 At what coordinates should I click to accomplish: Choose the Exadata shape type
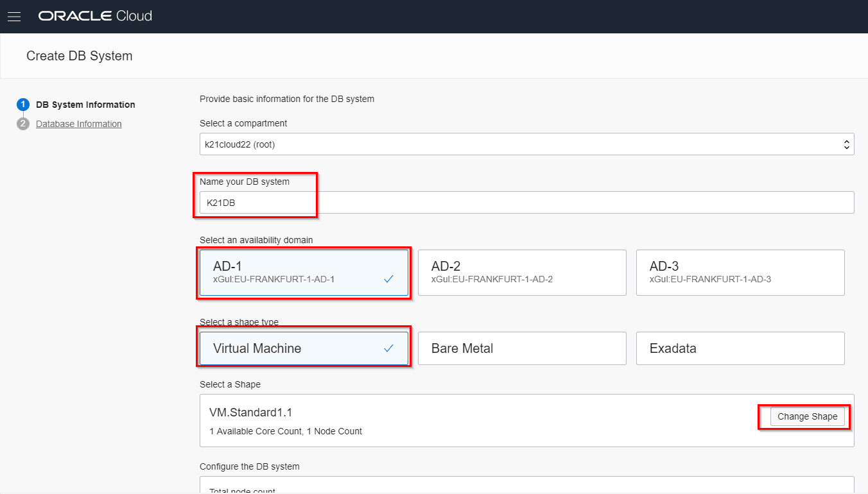[x=740, y=348]
